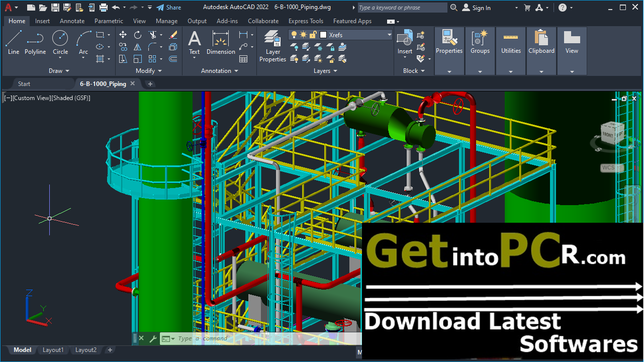Toggle Xrefs layer on/off bulb
The height and width of the screenshot is (362, 644).
294,35
